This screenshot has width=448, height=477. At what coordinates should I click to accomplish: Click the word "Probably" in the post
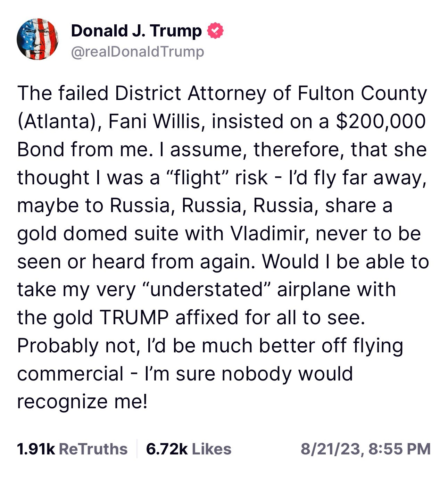pos(58,346)
